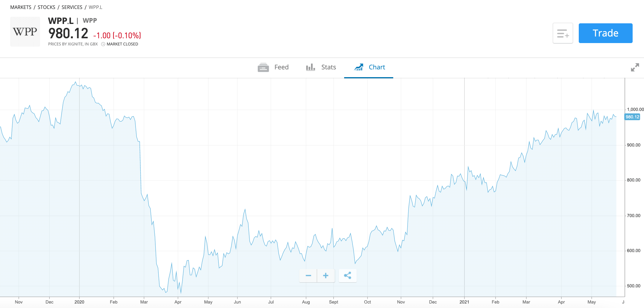Click the 980.12 price value
The image size is (644, 308).
68,33
